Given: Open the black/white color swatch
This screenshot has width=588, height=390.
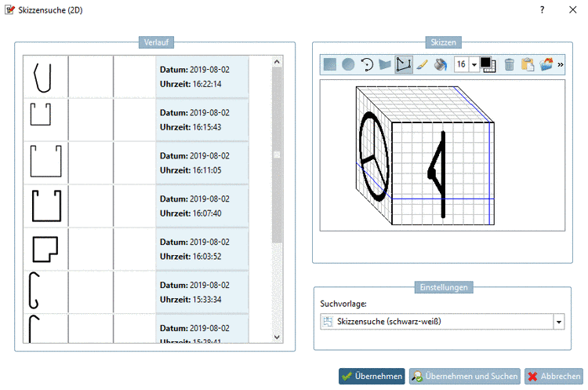Looking at the screenshot, I should click(488, 64).
